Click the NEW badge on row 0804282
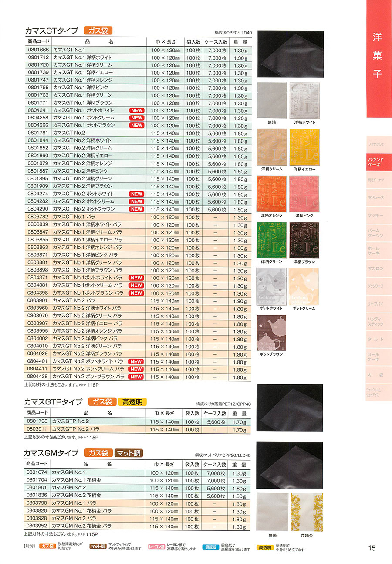The image size is (392, 564). click(x=137, y=201)
